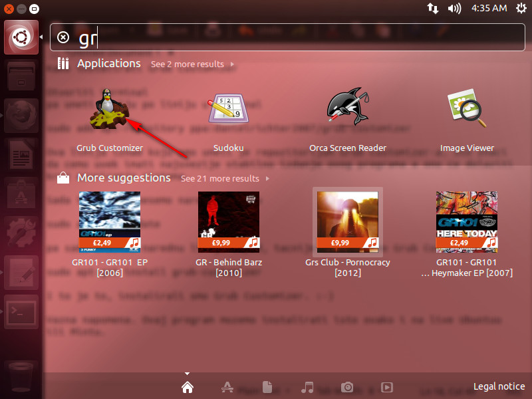
Task: Click the Ubuntu Dash home launcher icon
Action: tap(21, 37)
